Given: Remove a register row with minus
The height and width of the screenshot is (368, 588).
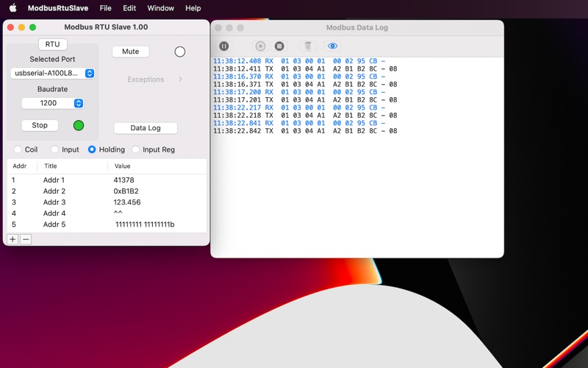Looking at the screenshot, I should point(26,239).
